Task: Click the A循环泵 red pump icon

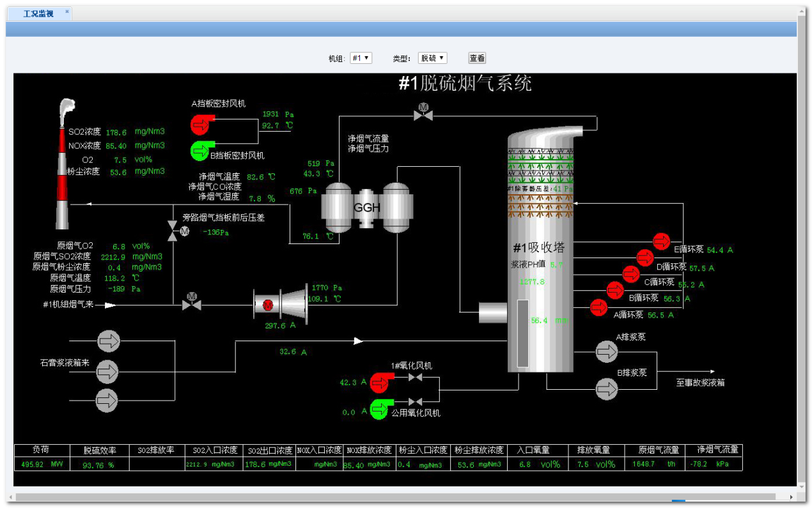Action: coord(599,307)
